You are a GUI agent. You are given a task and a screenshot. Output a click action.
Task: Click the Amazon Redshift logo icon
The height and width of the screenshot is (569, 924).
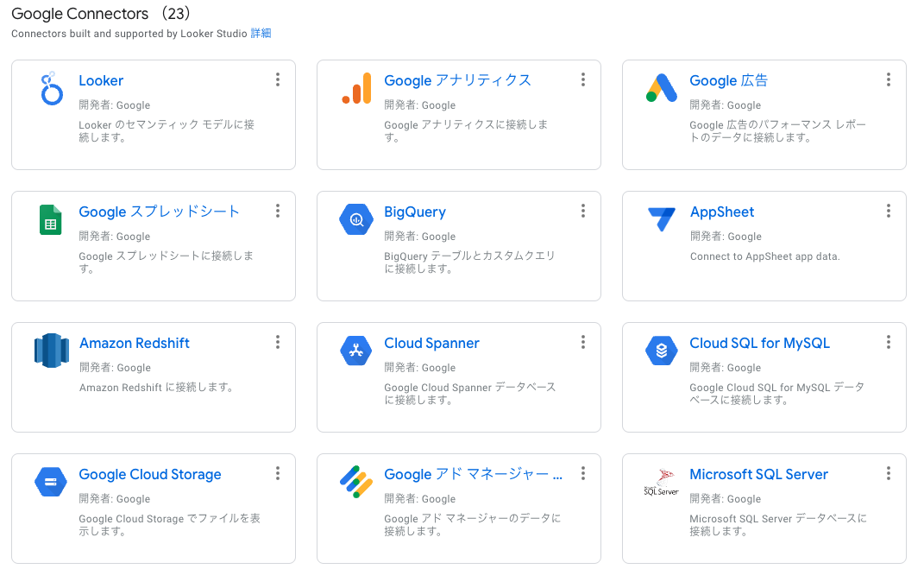click(51, 351)
